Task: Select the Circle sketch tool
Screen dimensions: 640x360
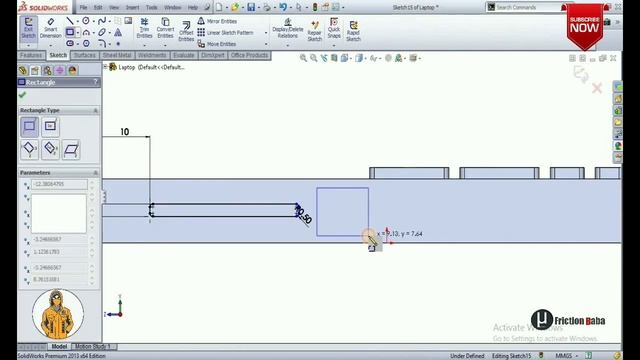Action: point(86,21)
